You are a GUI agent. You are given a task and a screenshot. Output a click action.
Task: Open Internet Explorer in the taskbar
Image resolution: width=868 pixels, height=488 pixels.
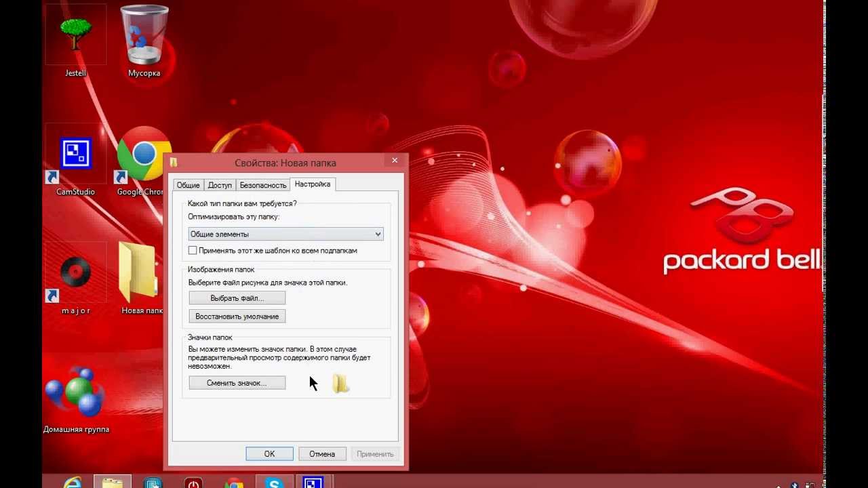point(72,483)
